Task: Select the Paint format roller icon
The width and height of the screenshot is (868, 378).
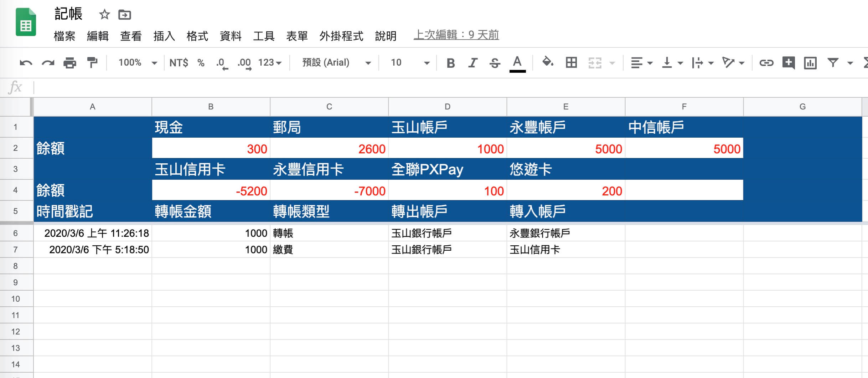Action: click(92, 63)
